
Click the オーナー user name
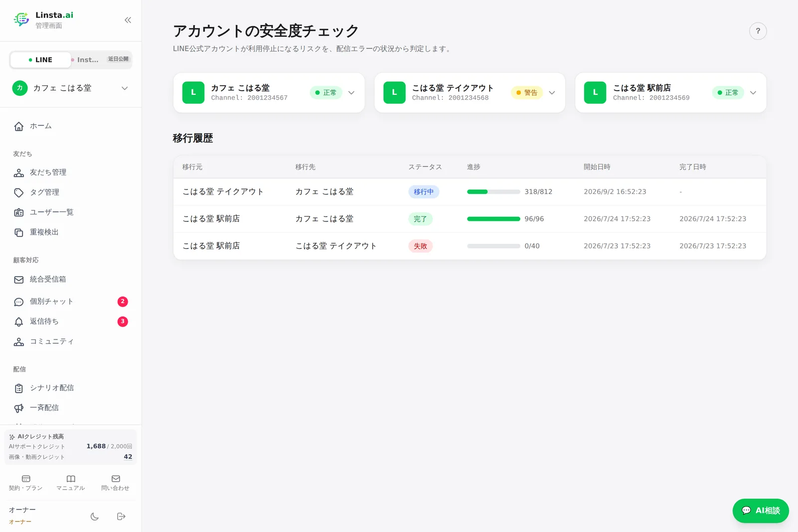pos(22,510)
